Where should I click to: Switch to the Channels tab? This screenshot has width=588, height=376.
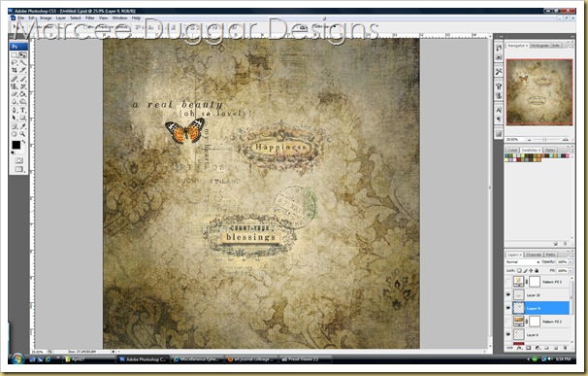(x=534, y=255)
